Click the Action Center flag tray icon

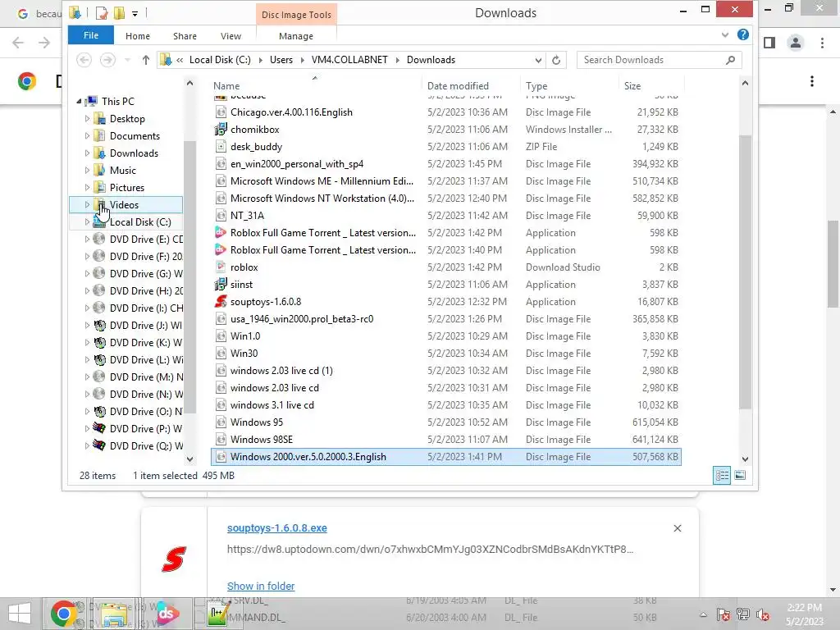pyautogui.click(x=723, y=614)
